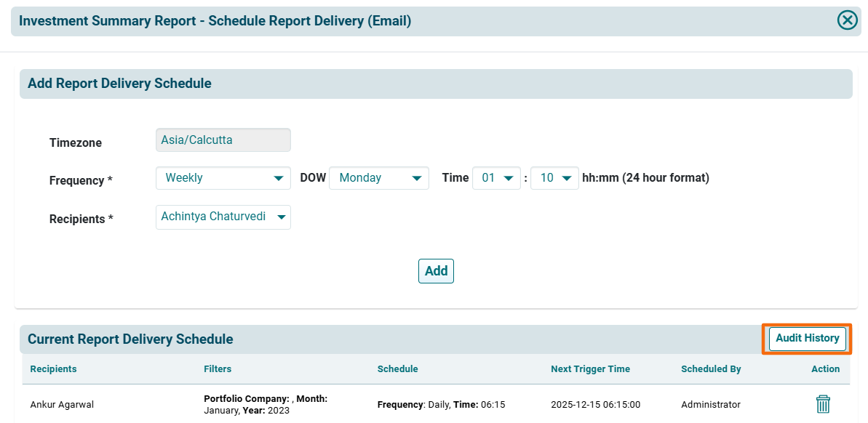The width and height of the screenshot is (868, 423).
Task: Expand the DOW dropdown set to Monday
Action: 378,178
